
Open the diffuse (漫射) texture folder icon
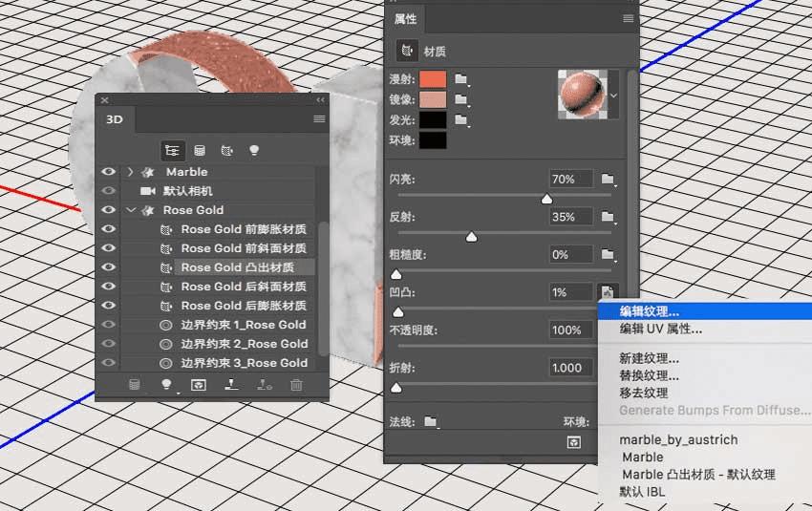[x=461, y=79]
